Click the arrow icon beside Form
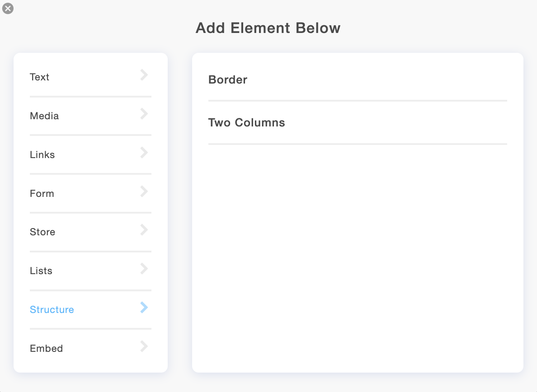This screenshot has width=537, height=392. tap(144, 191)
